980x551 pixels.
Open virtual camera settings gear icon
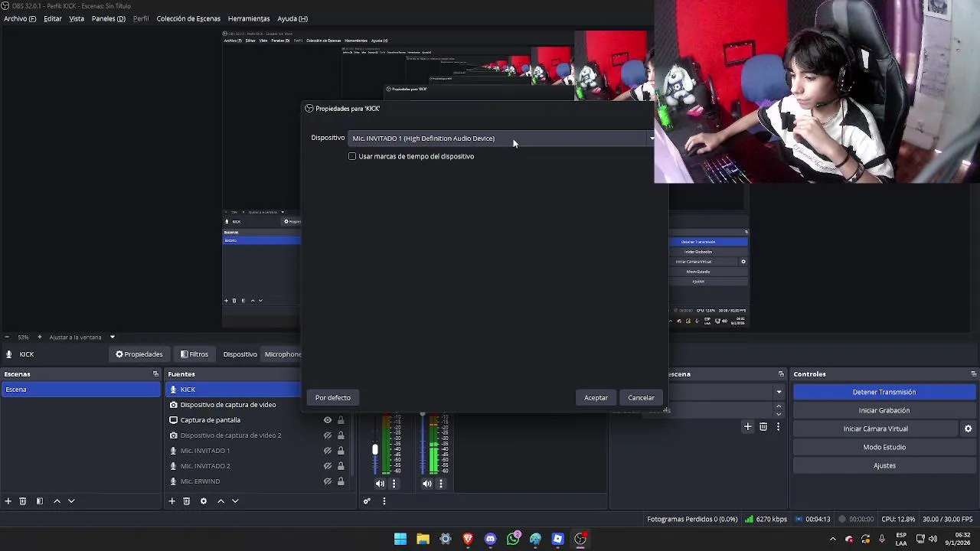(968, 429)
